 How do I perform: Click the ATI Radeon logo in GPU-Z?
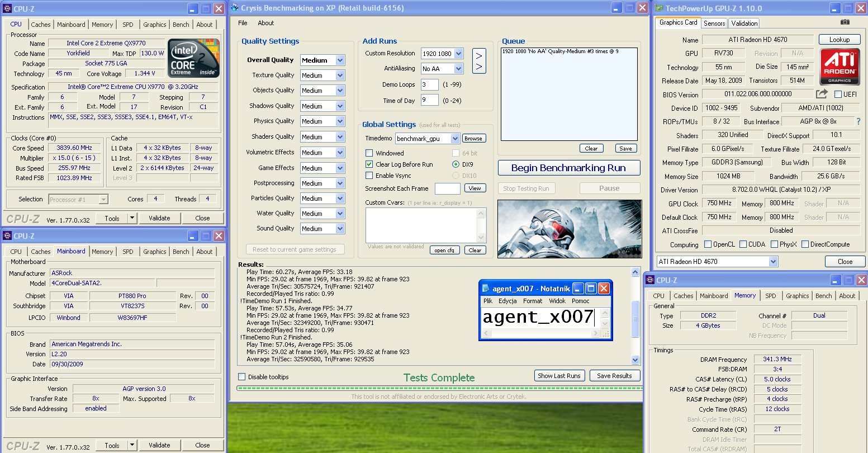point(839,67)
